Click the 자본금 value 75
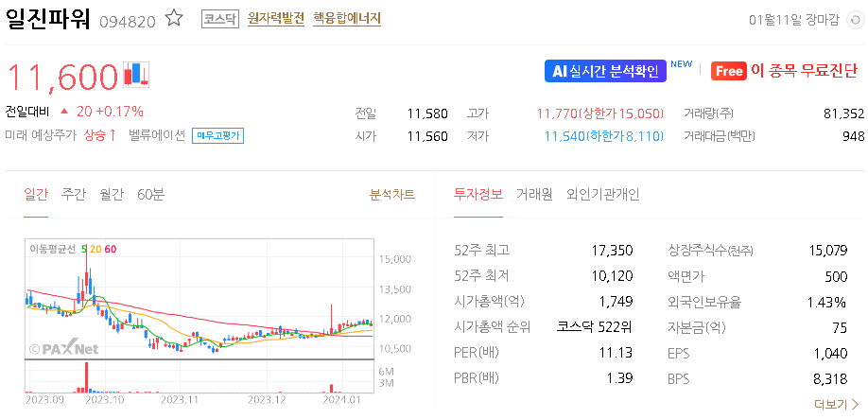The image size is (868, 419). tap(840, 327)
